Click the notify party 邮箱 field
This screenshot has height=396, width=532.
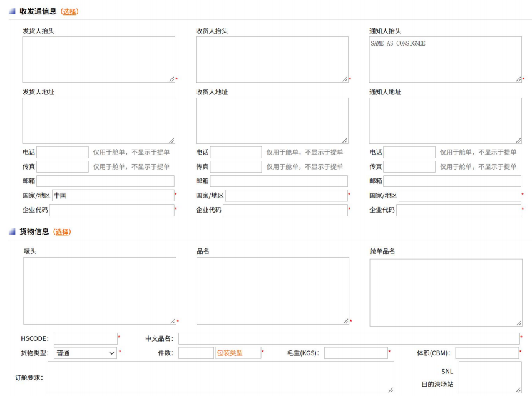point(453,181)
